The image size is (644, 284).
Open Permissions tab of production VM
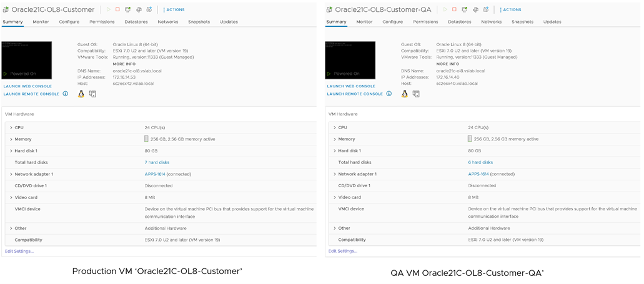point(102,22)
